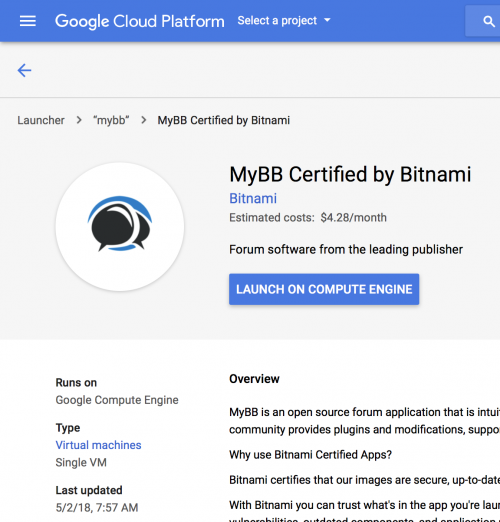This screenshot has width=500, height=522.
Task: Click Google Compute Engine text
Action: (117, 400)
